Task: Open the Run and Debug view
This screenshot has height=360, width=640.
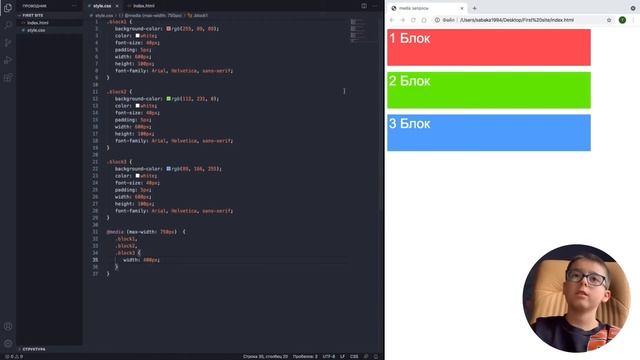Action: pyautogui.click(x=8, y=60)
